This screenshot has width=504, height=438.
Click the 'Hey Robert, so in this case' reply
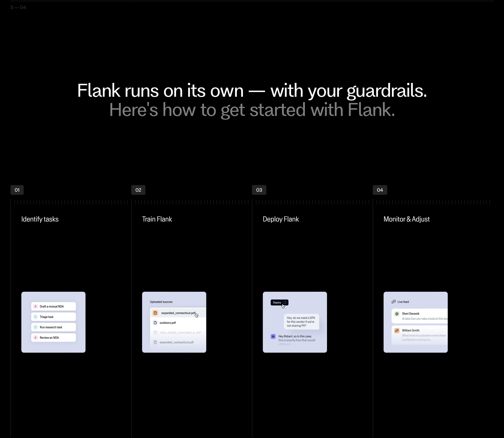click(297, 340)
